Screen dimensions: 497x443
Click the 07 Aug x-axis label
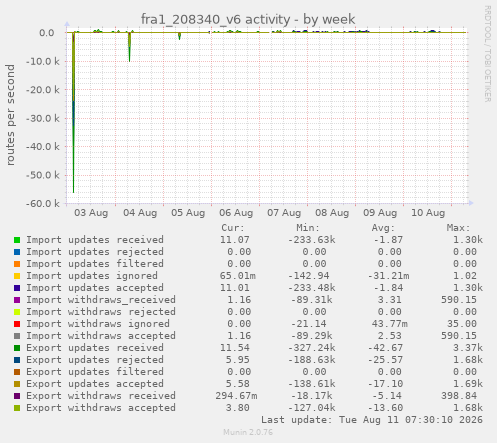click(x=284, y=213)
